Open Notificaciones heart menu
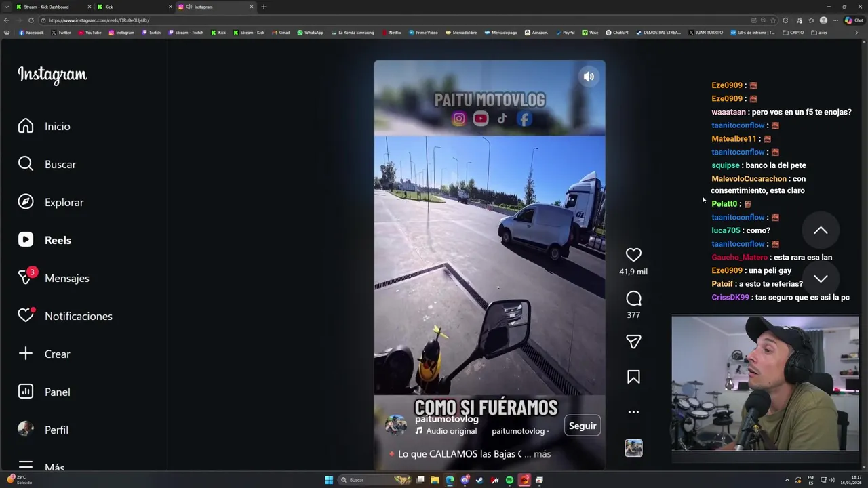Image resolution: width=868 pixels, height=488 pixels. pyautogui.click(x=65, y=316)
